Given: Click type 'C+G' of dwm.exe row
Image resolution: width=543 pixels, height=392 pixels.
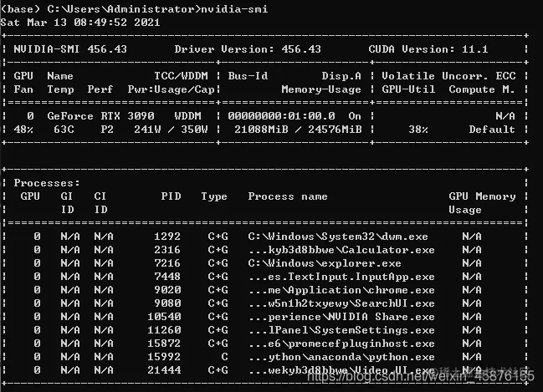Looking at the screenshot, I should pyautogui.click(x=218, y=237).
